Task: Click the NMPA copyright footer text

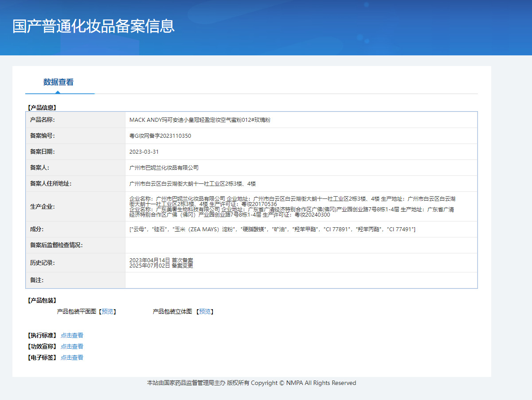Action: [251, 383]
